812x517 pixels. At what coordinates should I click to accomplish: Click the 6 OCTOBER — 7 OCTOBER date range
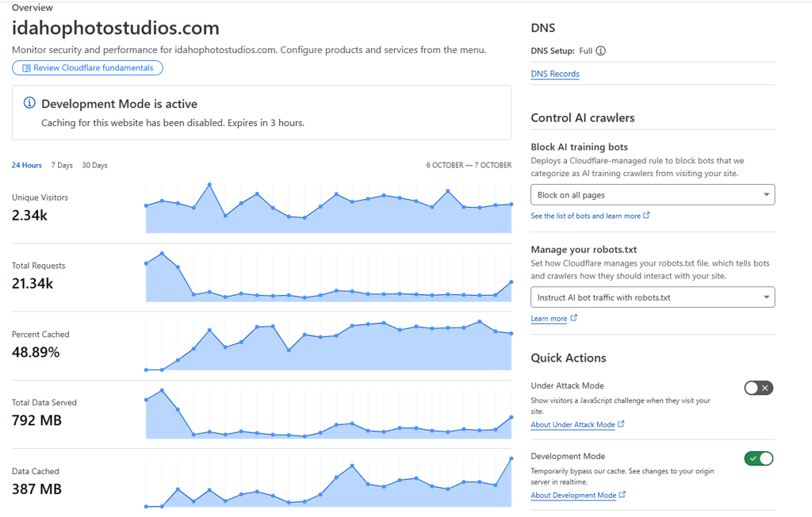[469, 165]
